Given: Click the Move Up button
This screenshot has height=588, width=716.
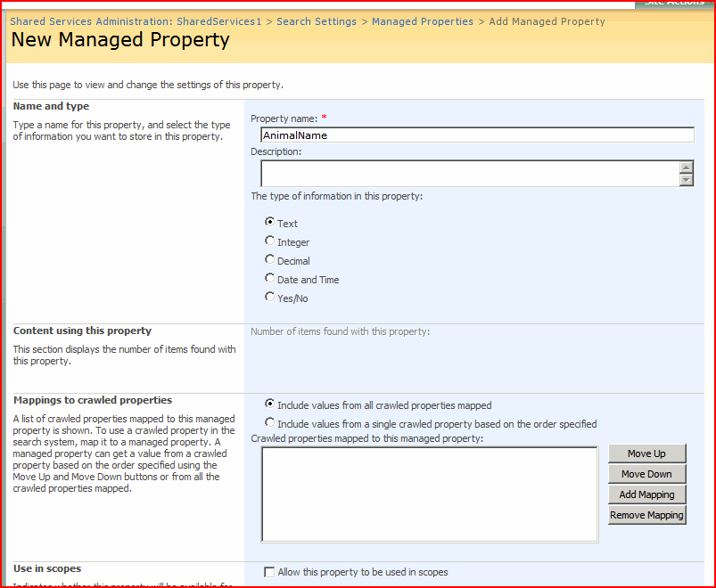Looking at the screenshot, I should coord(646,453).
